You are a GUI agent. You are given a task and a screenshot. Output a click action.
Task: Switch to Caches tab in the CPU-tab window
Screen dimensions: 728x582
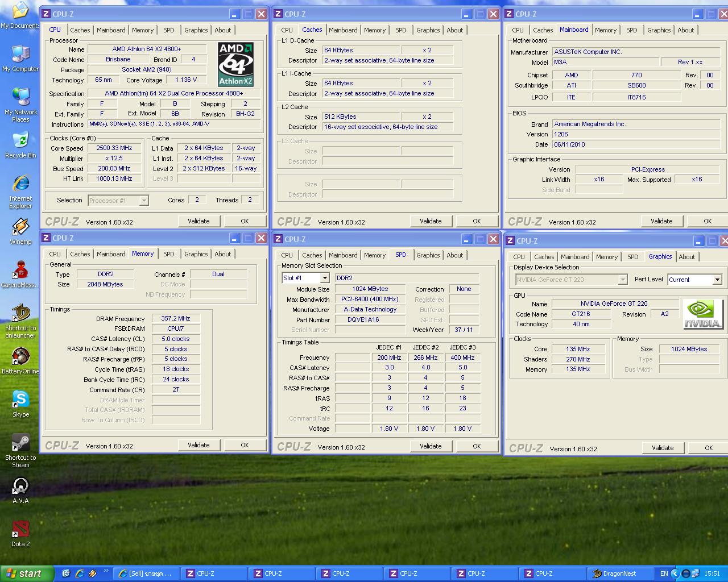click(80, 30)
